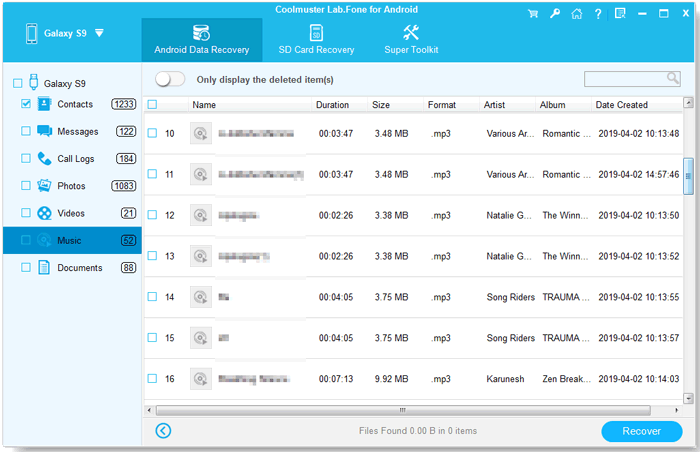700x452 pixels.
Task: Check the Videos checkbox
Action: (26, 213)
